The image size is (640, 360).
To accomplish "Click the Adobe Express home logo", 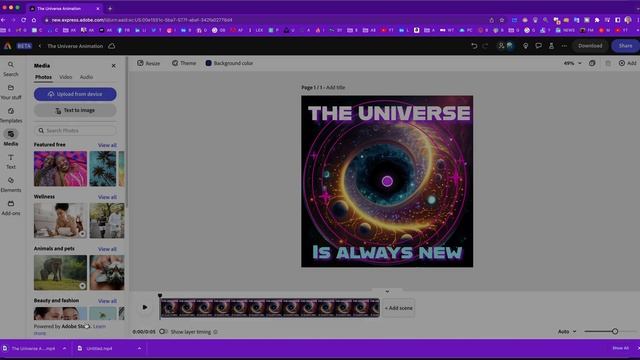I will point(7,46).
